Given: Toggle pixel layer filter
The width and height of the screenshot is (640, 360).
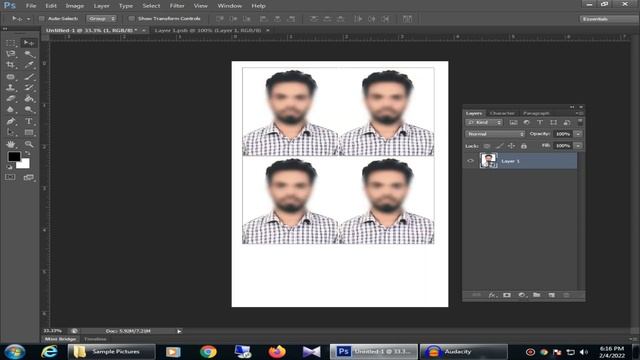Looking at the screenshot, I should tap(513, 122).
